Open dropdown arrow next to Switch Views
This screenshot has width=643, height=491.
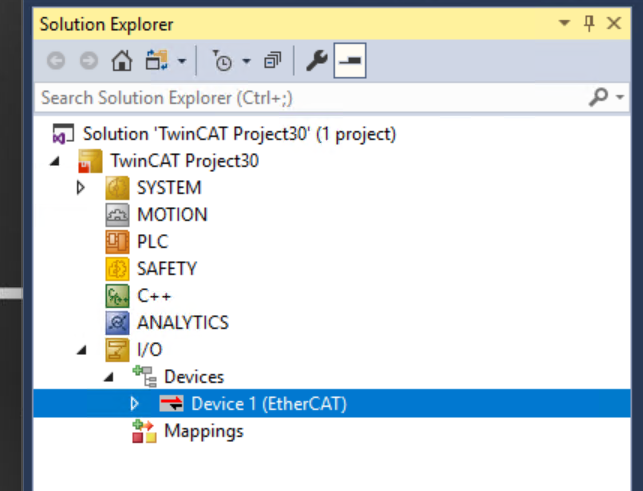tap(182, 61)
